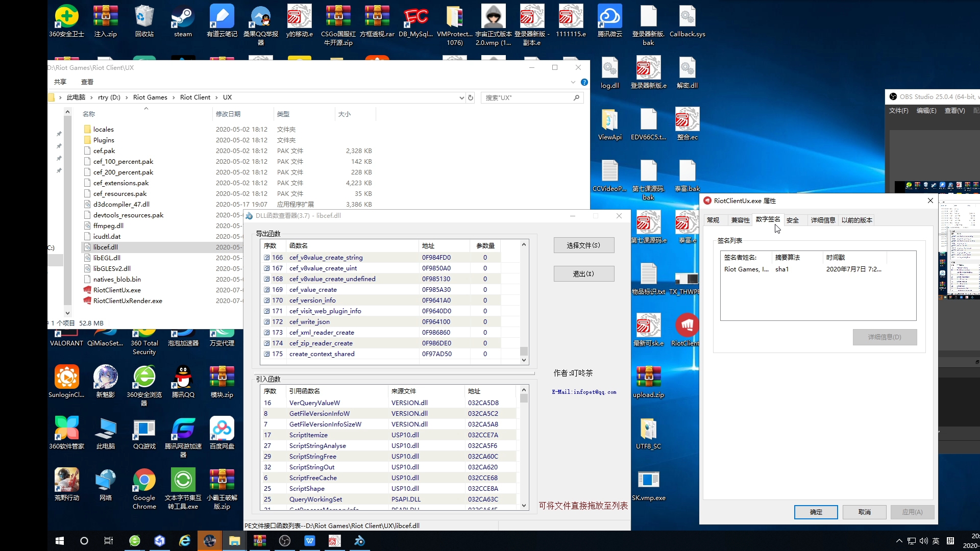Open the address bar history dropdown

(x=461, y=97)
